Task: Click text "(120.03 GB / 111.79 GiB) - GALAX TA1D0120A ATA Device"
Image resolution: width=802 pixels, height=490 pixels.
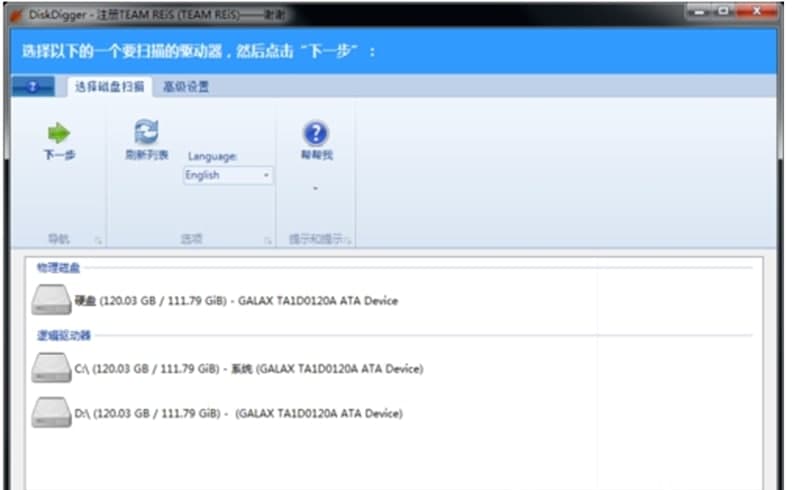Action: coord(249,301)
